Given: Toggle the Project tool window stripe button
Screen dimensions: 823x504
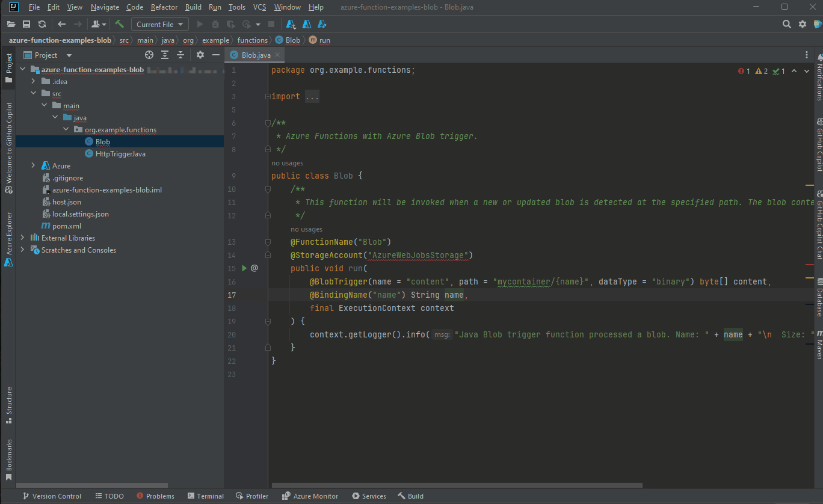Looking at the screenshot, I should coord(8,67).
